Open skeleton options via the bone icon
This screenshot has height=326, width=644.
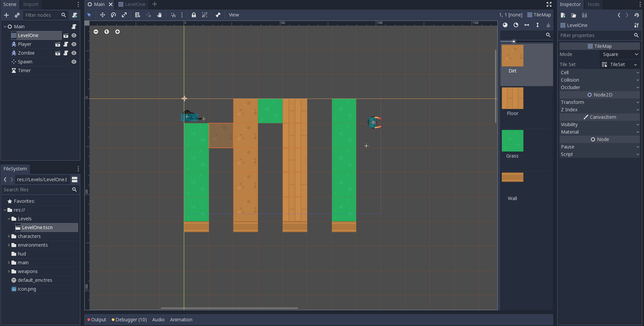(x=218, y=15)
